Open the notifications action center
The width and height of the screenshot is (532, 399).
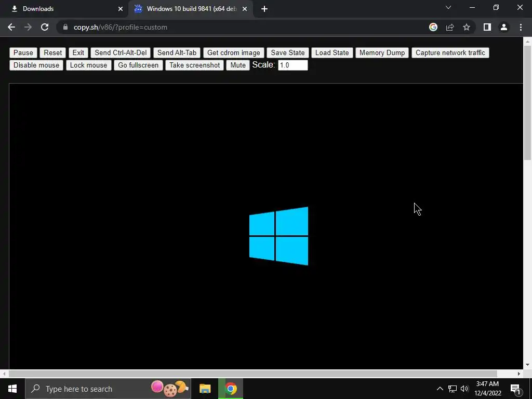click(515, 389)
